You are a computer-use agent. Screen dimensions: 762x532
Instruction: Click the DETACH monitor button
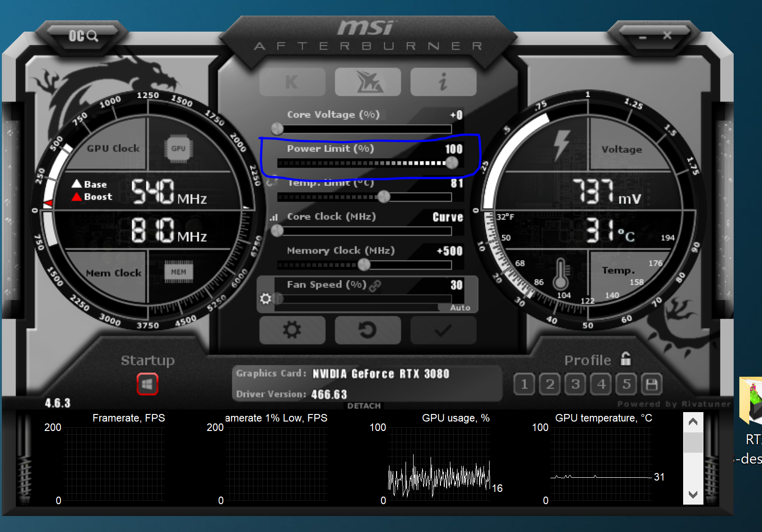364,406
